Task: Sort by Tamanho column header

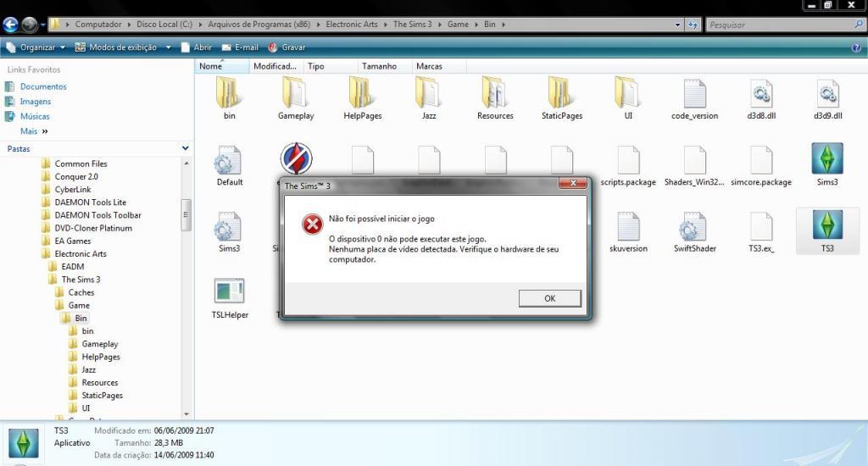Action: pos(384,66)
